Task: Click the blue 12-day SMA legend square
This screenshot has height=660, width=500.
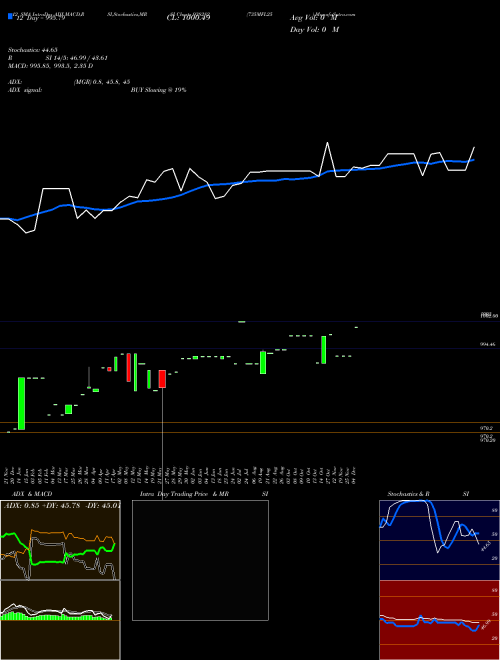Action: click(11, 17)
